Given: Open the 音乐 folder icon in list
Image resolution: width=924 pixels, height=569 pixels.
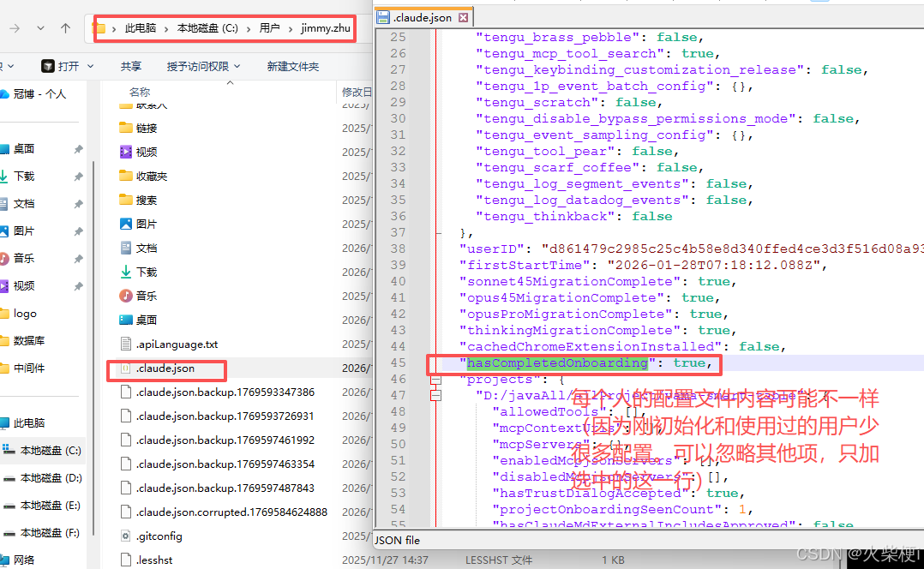Looking at the screenshot, I should (x=125, y=296).
